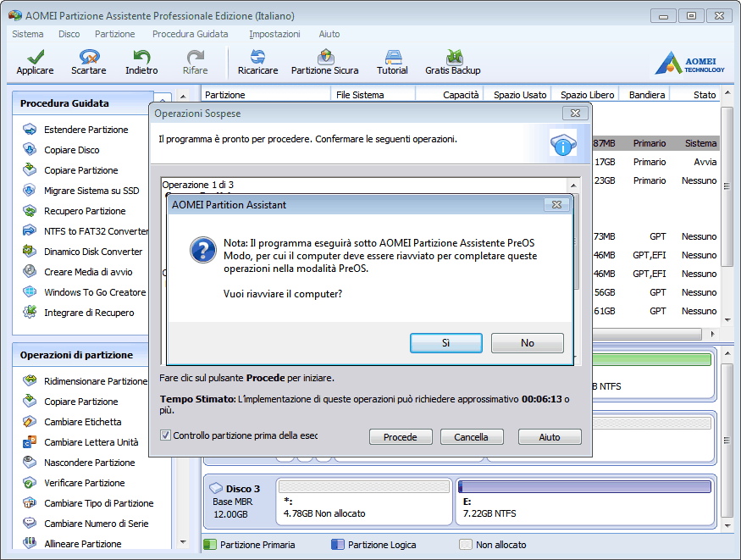
Task: Click the Cambiare Numero di Serie icon
Action: click(x=30, y=523)
